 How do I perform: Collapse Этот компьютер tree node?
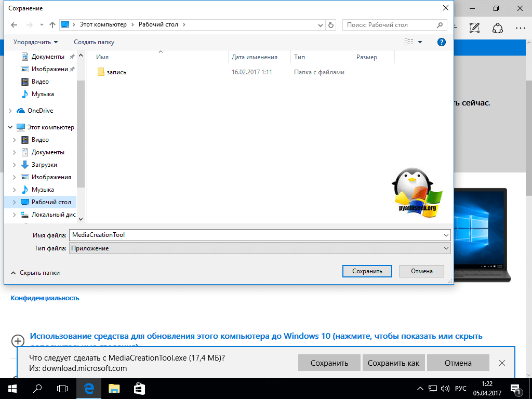pos(10,127)
